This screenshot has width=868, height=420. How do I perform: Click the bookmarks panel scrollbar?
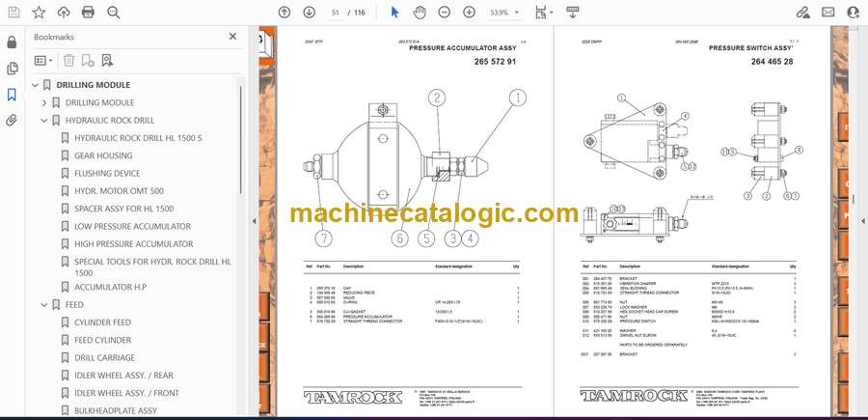pos(241,138)
